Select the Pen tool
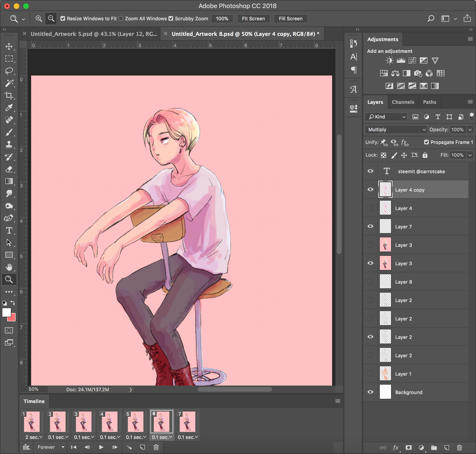This screenshot has height=454, width=476. [x=9, y=218]
